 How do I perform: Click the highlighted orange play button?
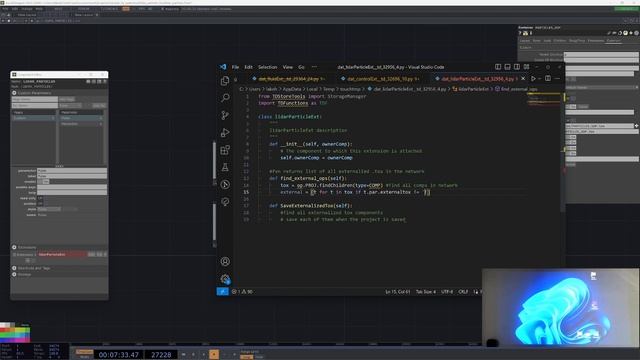pyautogui.click(x=214, y=354)
